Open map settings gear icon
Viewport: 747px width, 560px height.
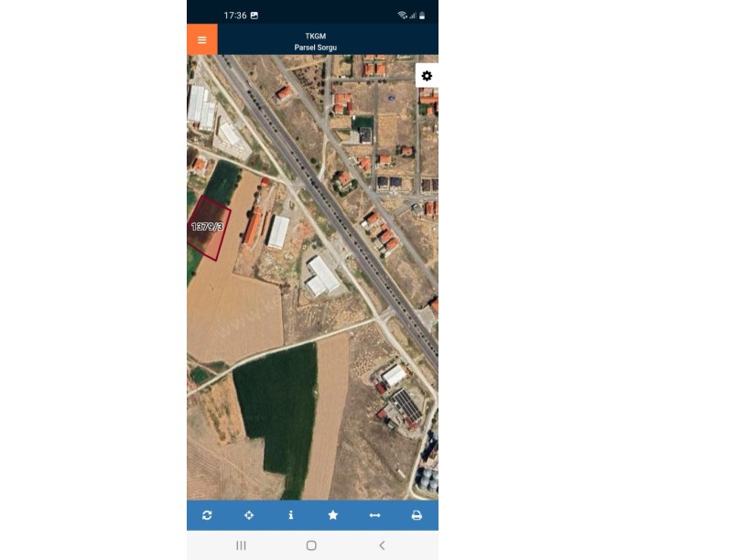pos(427,76)
